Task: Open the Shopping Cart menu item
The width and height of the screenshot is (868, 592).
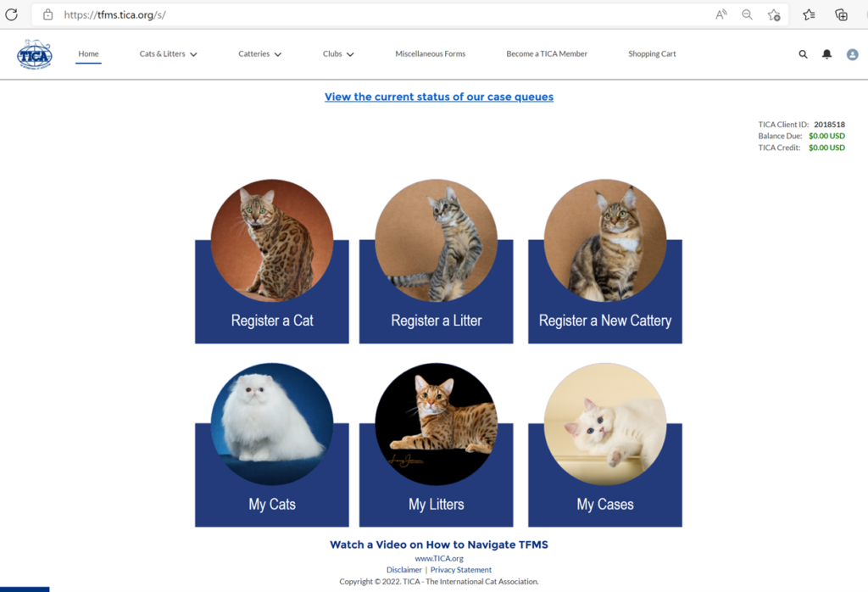Action: coord(652,53)
